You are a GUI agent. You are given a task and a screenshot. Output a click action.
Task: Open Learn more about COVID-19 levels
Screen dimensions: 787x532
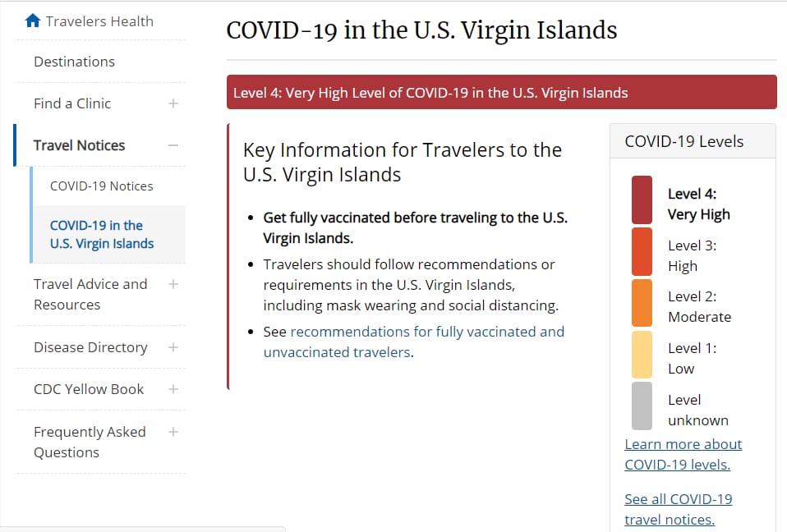(683, 454)
